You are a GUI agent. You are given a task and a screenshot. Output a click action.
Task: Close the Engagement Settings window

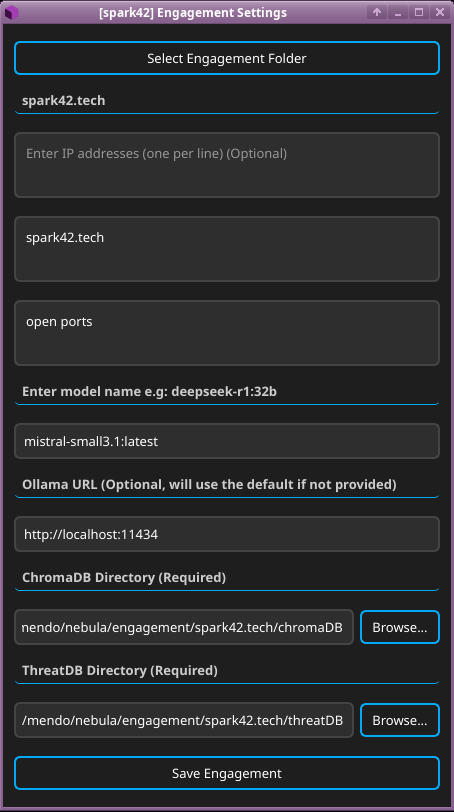pyautogui.click(x=440, y=12)
